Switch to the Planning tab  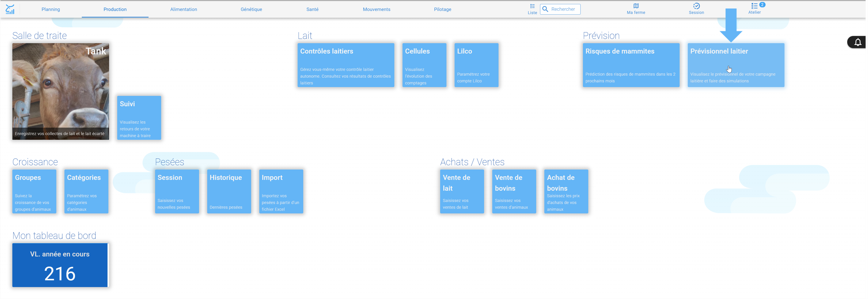tap(51, 9)
